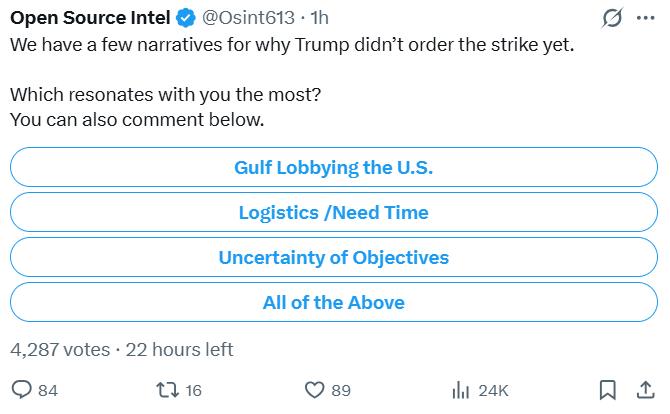This screenshot has width=670, height=414.
Task: Open the 1h timestamp link
Action: tap(320, 18)
